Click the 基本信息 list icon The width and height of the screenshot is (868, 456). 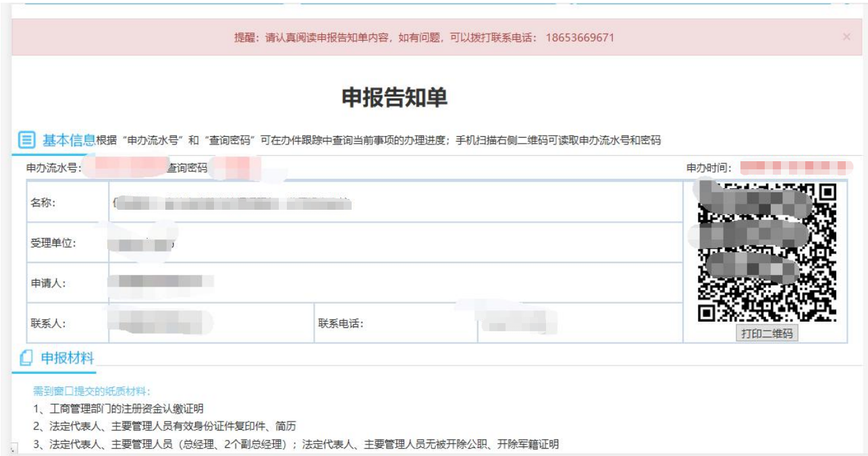(26, 140)
